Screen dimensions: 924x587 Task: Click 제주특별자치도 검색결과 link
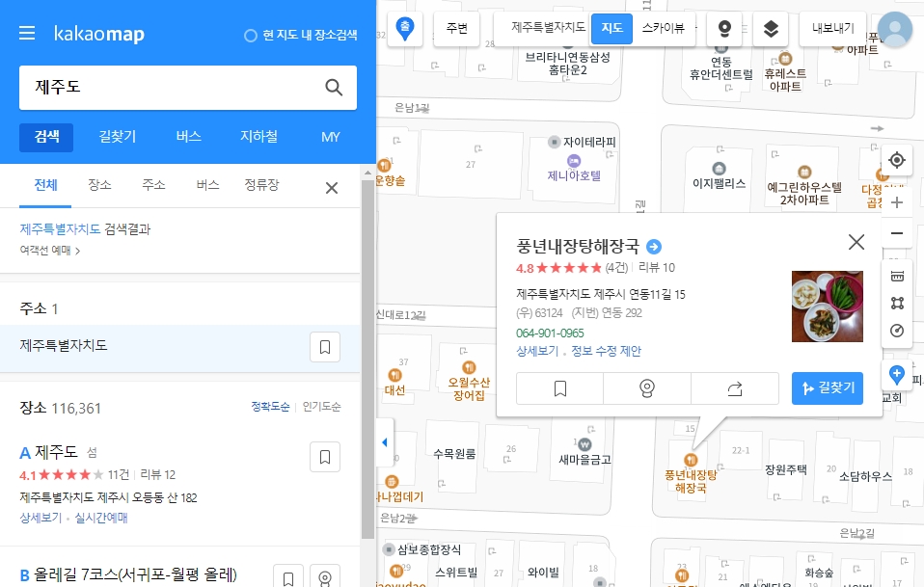60,229
